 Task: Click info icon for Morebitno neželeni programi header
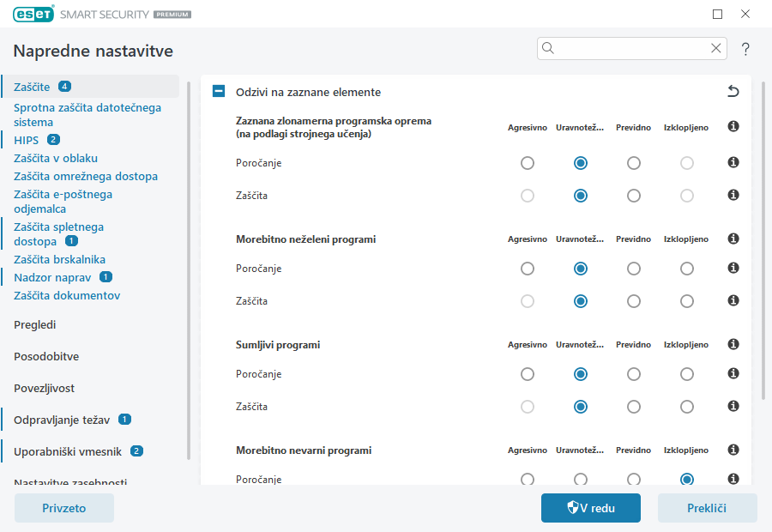click(733, 239)
